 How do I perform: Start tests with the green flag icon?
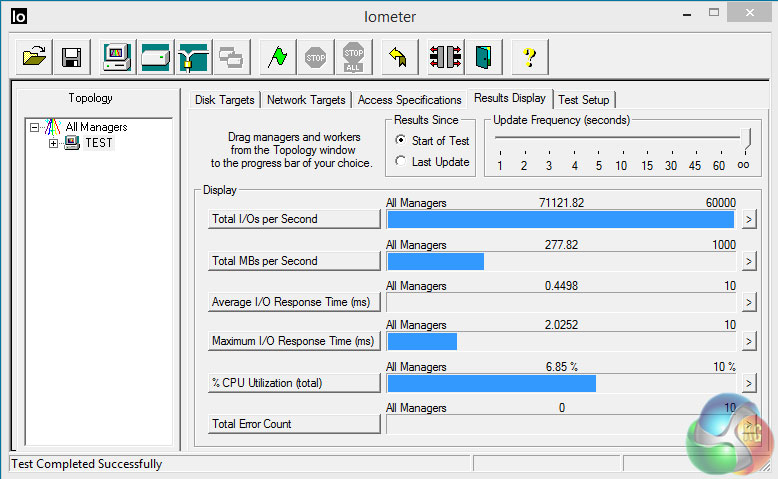click(x=277, y=57)
